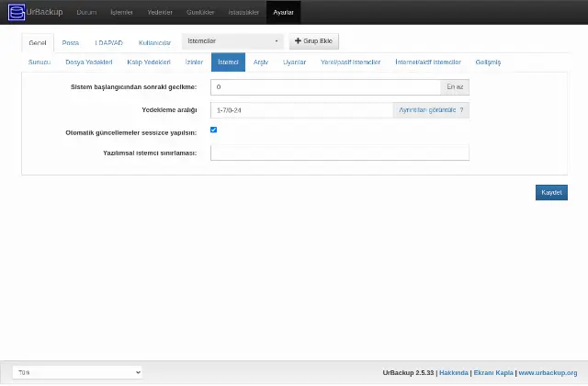Switch to the Genel settings tab
Screen dimensions: 588x386
(x=38, y=43)
